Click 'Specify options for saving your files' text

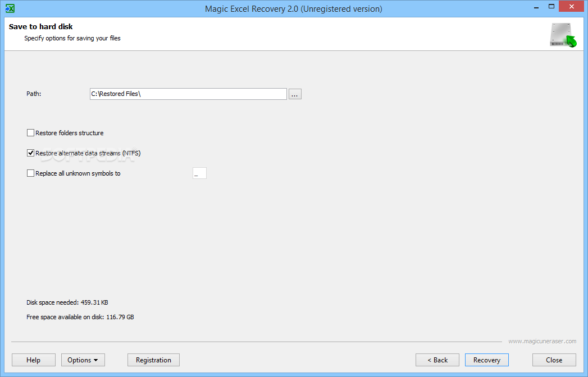pyautogui.click(x=72, y=38)
